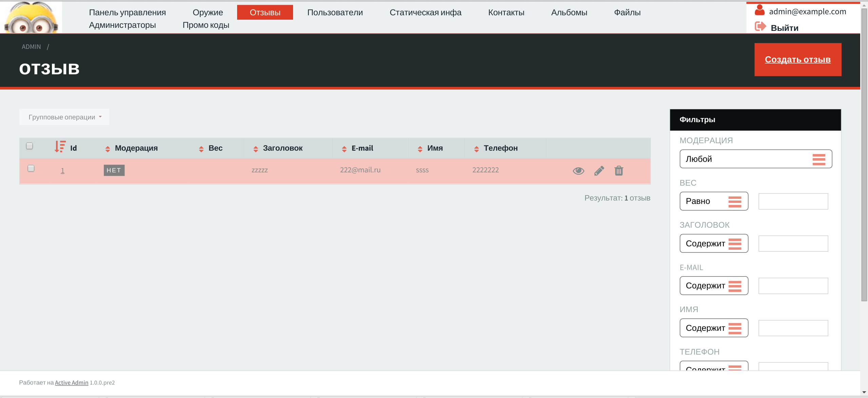Click the Id descending sort icon
The height and width of the screenshot is (398, 868).
60,147
